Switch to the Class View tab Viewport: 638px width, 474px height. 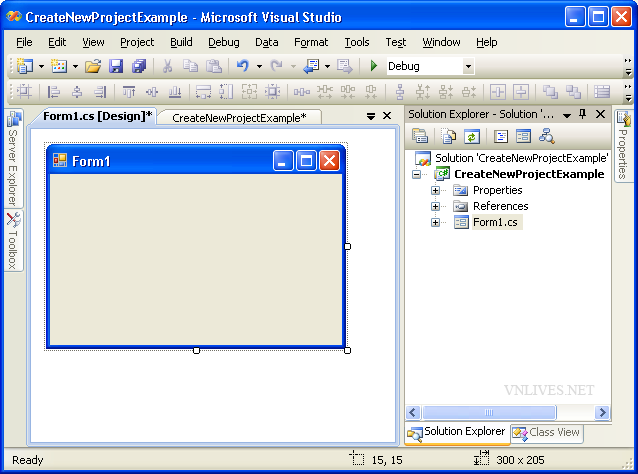547,432
